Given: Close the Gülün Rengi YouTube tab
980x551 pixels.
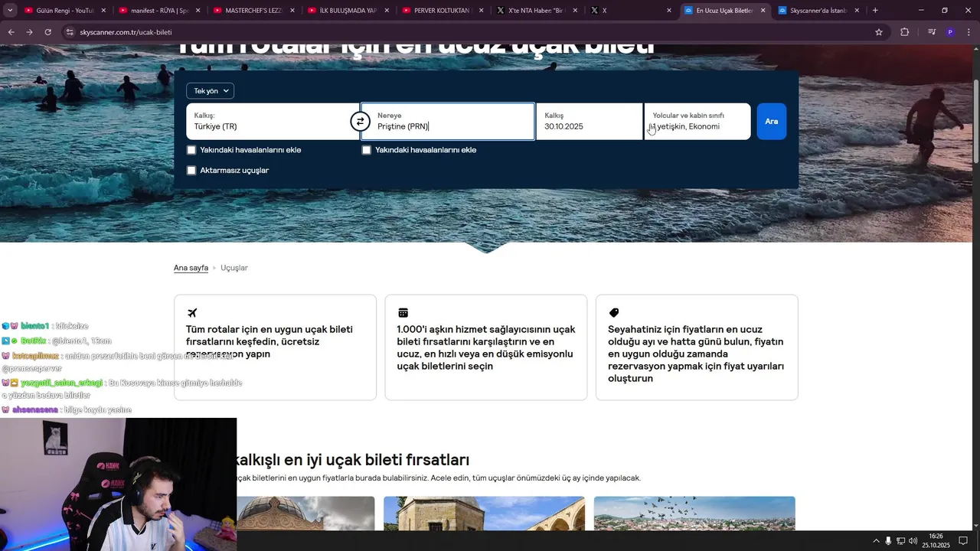Looking at the screenshot, I should click(x=103, y=11).
